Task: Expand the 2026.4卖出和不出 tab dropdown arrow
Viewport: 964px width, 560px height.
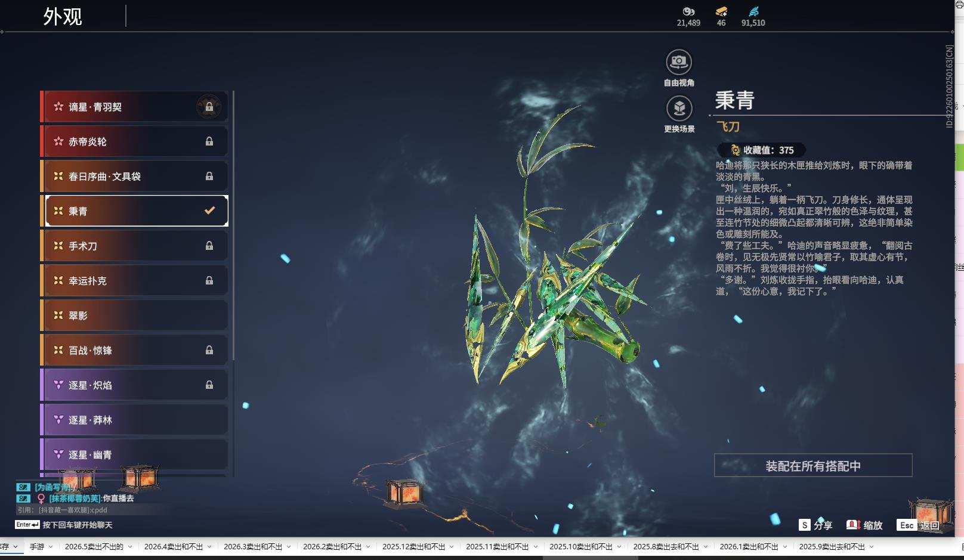Action: point(210,546)
